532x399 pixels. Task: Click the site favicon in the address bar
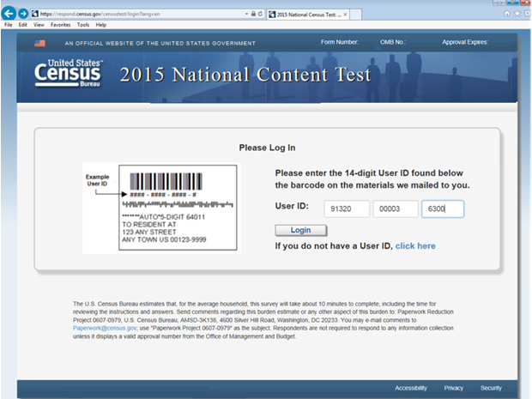pyautogui.click(x=34, y=14)
